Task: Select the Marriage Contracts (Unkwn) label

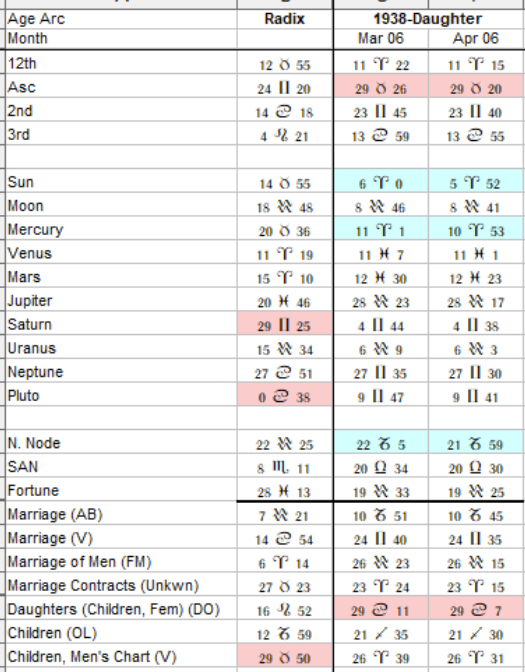Action: pyautogui.click(x=103, y=585)
